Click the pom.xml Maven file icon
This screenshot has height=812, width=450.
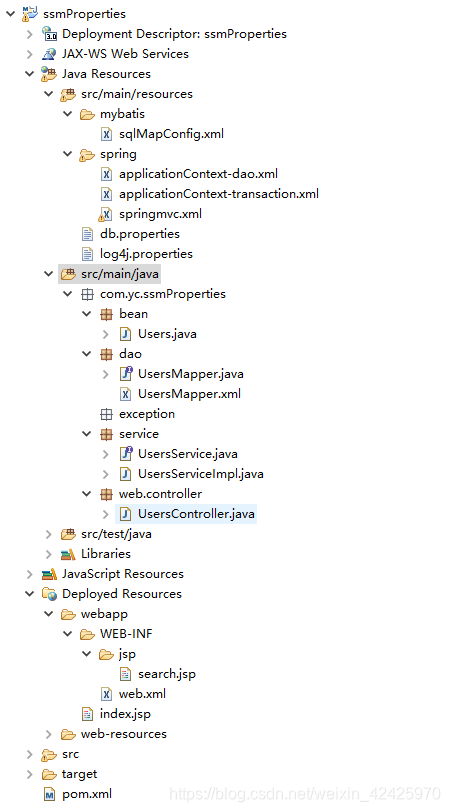point(49,794)
